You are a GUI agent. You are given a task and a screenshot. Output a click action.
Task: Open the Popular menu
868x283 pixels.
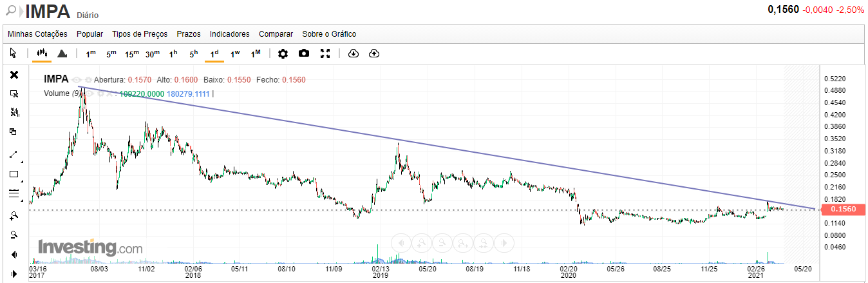click(90, 34)
